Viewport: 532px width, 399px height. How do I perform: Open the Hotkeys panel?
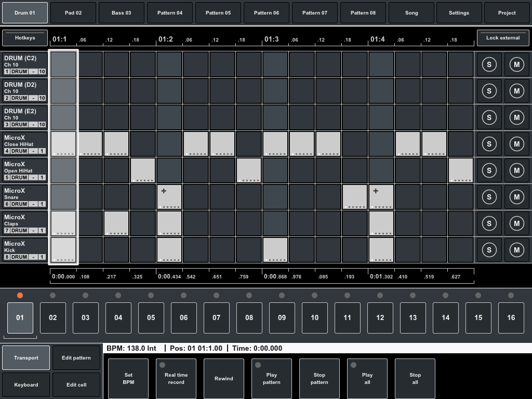[x=24, y=37]
